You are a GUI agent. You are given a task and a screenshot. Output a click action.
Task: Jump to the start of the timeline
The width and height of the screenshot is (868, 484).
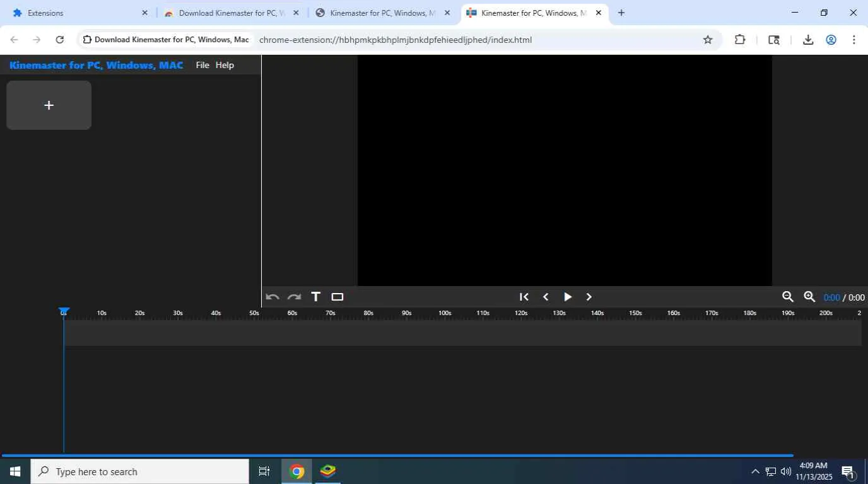click(524, 297)
